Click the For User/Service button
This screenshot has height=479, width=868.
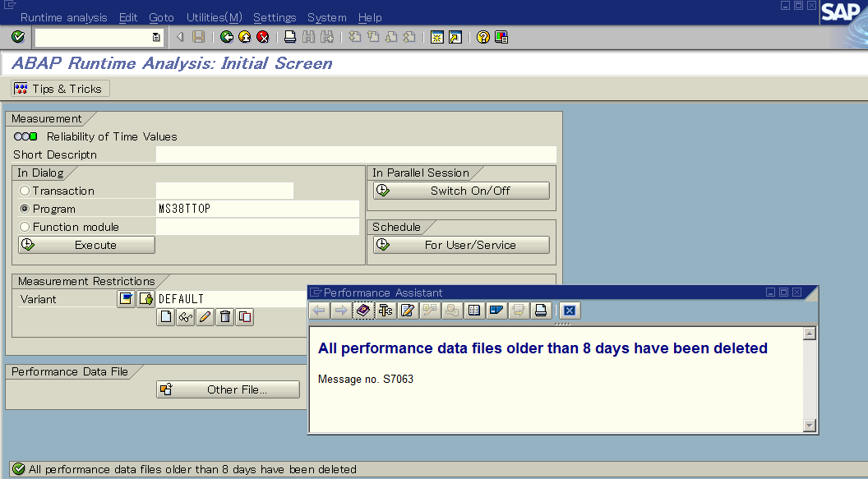click(462, 245)
